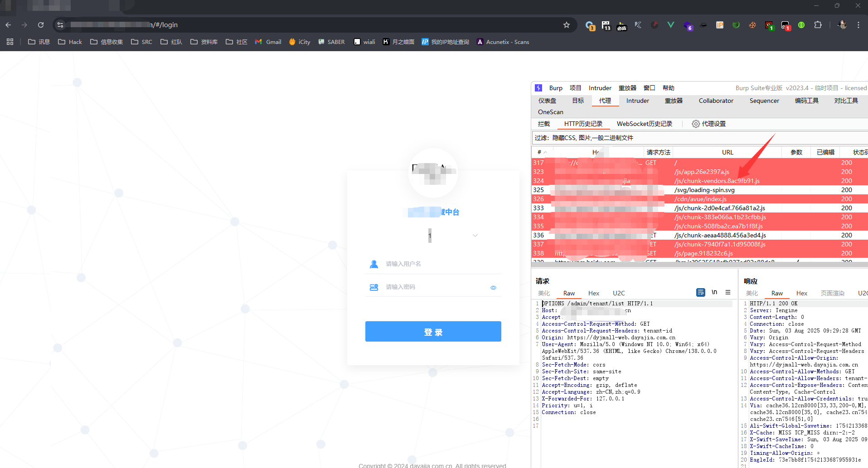This screenshot has width=868, height=468.
Task: Select history row 338 /js/page.918232c6.js
Action: (x=700, y=253)
